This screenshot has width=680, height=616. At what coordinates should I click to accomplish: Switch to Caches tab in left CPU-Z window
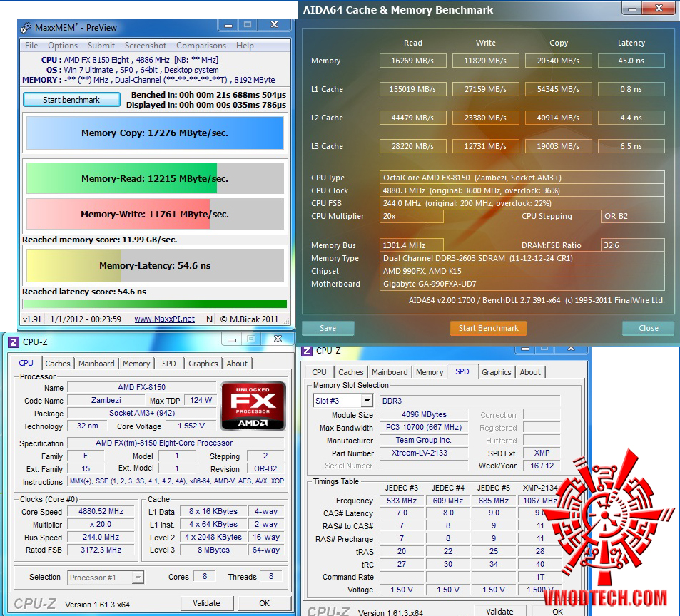pos(58,364)
